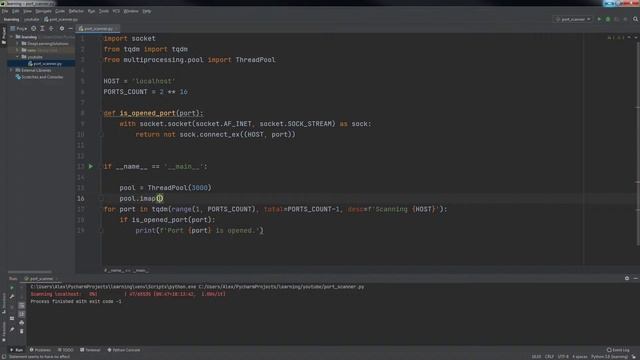The image size is (640, 360).
Task: Go to next highlighted error arrow
Action: [x=636, y=38]
